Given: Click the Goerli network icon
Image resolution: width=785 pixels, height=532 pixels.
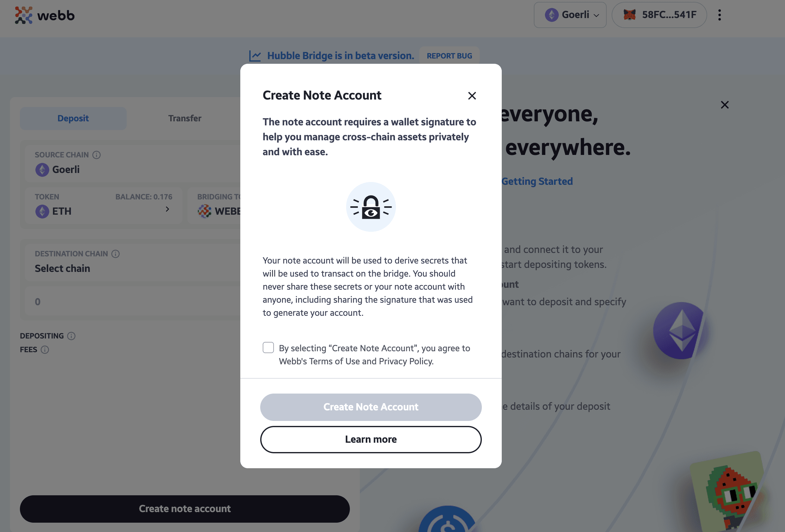Looking at the screenshot, I should tap(552, 14).
